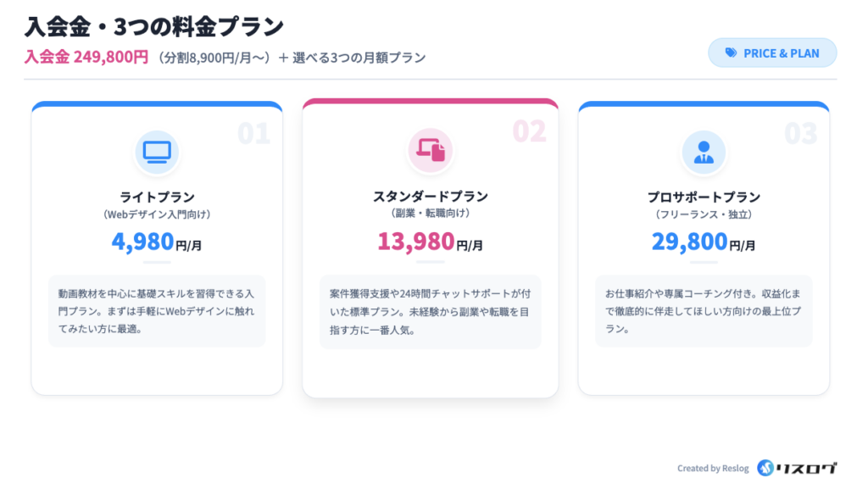Click the 4,980円/月 price
The height and width of the screenshot is (484, 868).
(x=157, y=242)
